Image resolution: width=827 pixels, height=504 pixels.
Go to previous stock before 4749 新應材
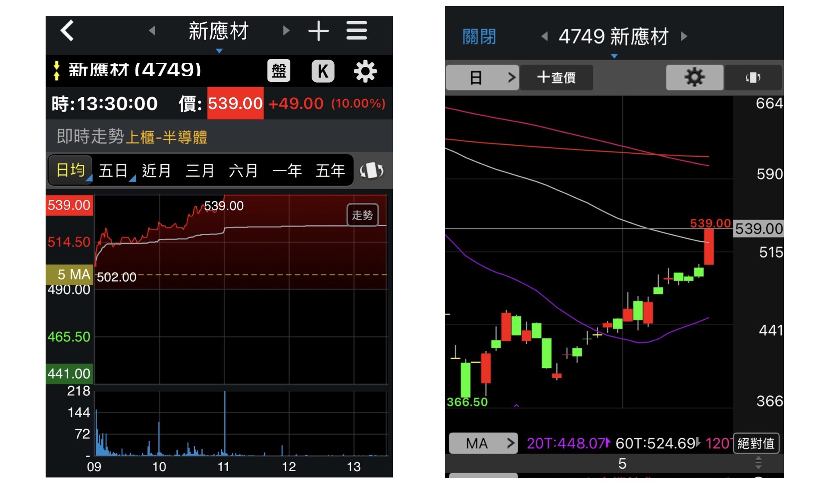coord(545,36)
